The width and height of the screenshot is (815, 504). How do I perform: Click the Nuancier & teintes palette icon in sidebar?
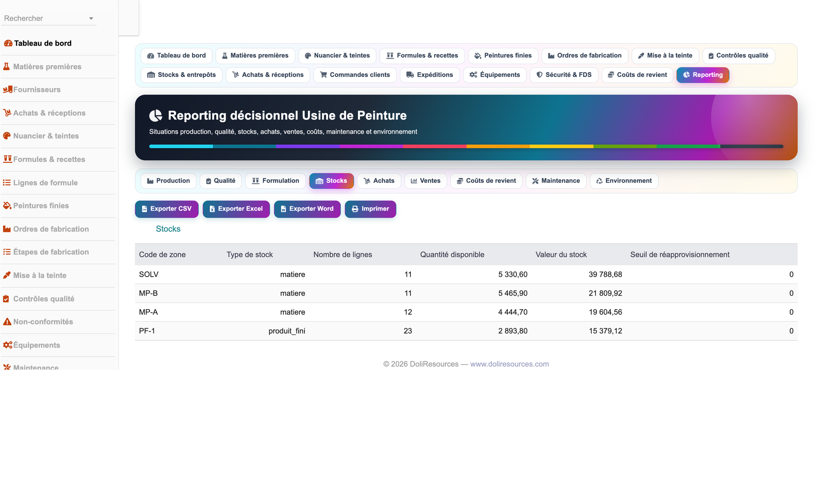coord(7,136)
